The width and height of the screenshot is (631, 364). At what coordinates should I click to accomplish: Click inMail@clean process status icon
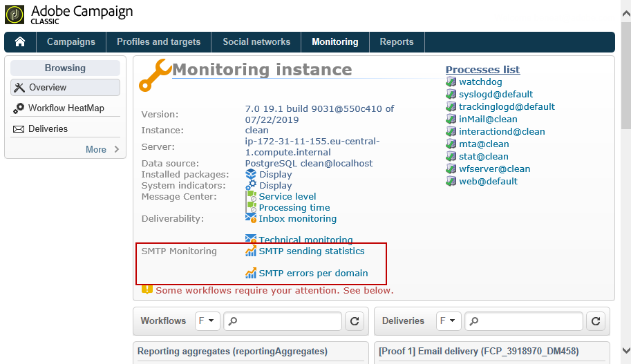click(451, 119)
